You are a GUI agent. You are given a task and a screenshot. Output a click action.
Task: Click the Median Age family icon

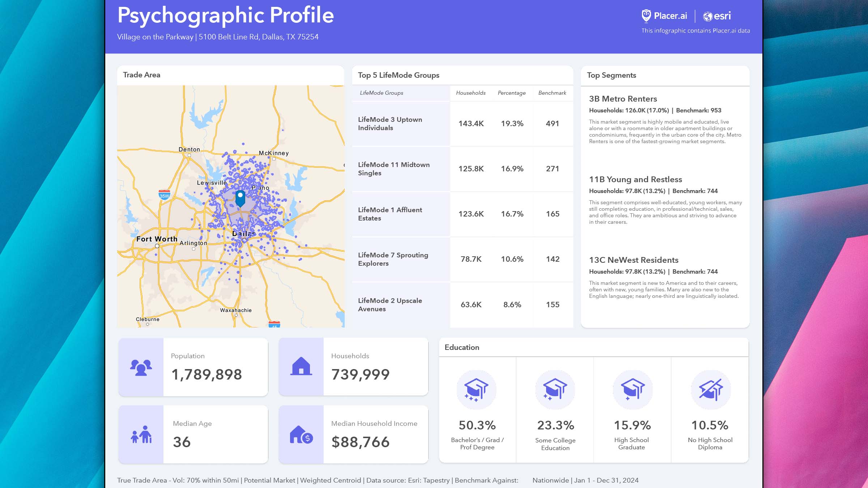tap(141, 435)
